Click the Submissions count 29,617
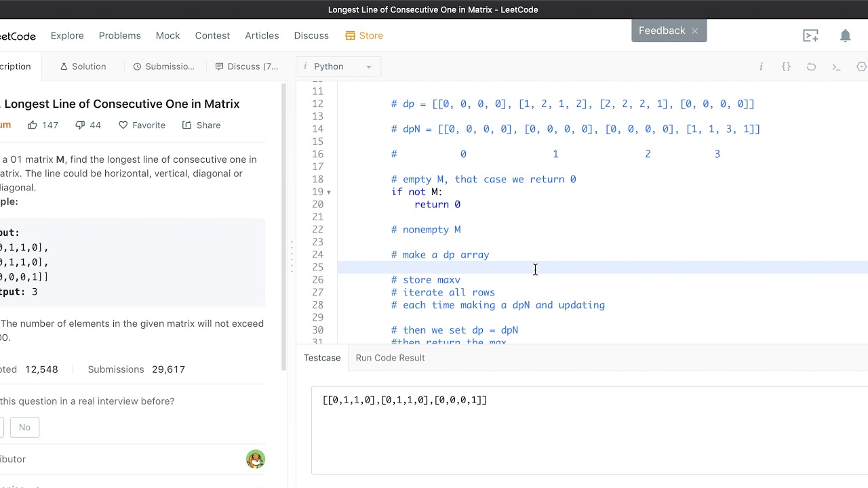 [x=169, y=369]
